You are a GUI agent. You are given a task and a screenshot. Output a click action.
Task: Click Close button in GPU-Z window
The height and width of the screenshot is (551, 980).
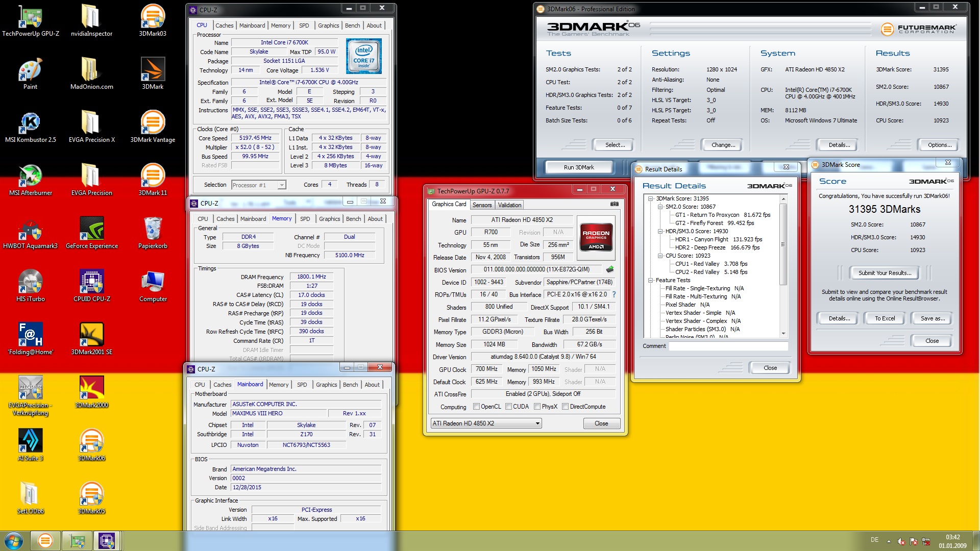601,423
